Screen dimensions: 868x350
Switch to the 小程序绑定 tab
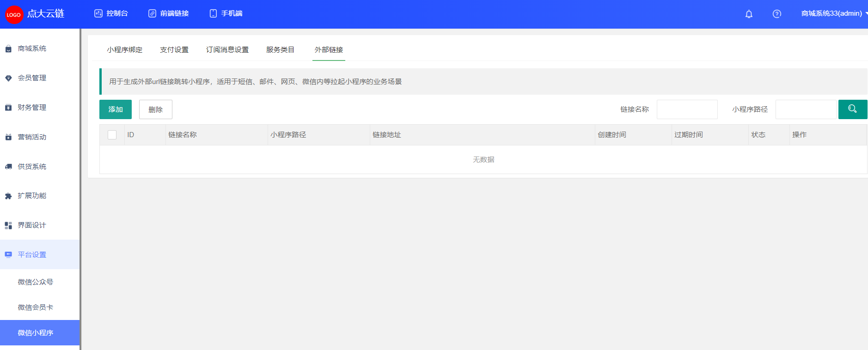point(125,49)
